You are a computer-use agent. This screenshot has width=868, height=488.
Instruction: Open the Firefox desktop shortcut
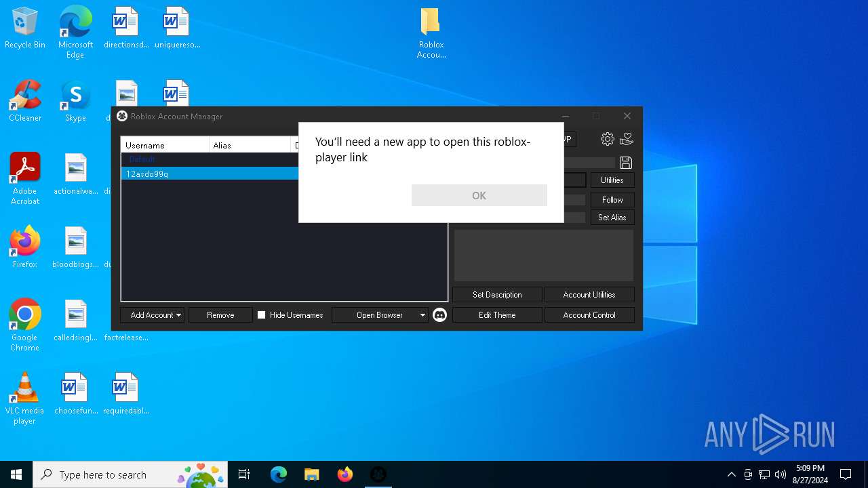[x=25, y=248]
